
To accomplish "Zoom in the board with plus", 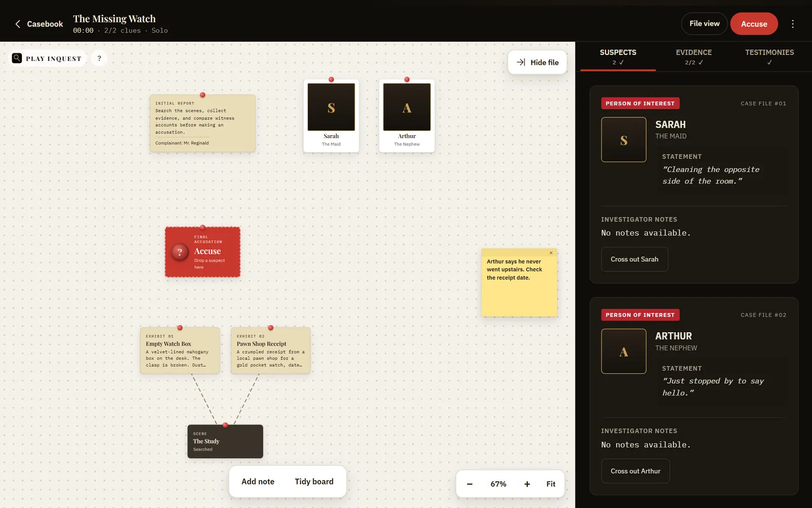I will pos(527,484).
